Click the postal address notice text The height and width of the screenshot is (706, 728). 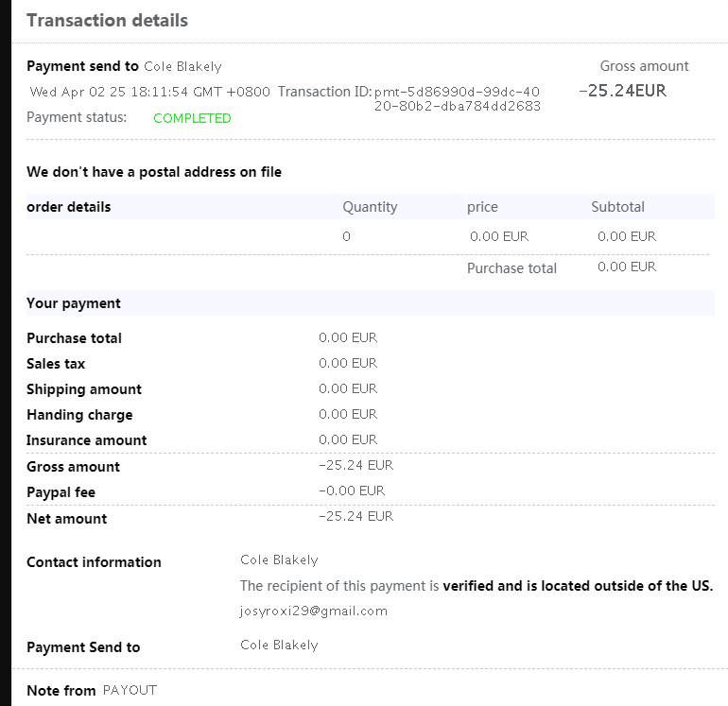(154, 172)
